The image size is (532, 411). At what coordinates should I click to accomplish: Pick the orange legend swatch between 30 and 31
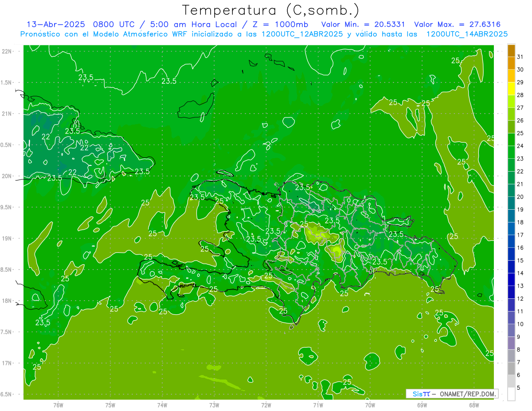[x=511, y=63]
